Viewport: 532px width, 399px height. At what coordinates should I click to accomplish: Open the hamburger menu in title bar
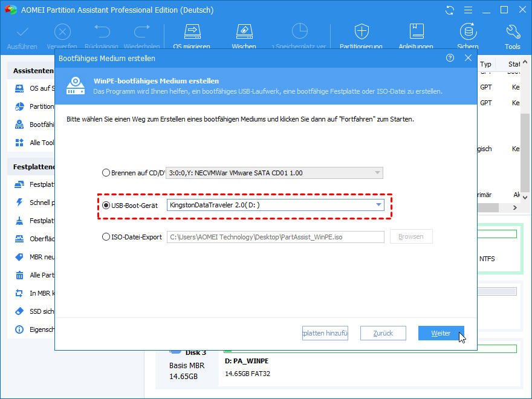pyautogui.click(x=468, y=10)
